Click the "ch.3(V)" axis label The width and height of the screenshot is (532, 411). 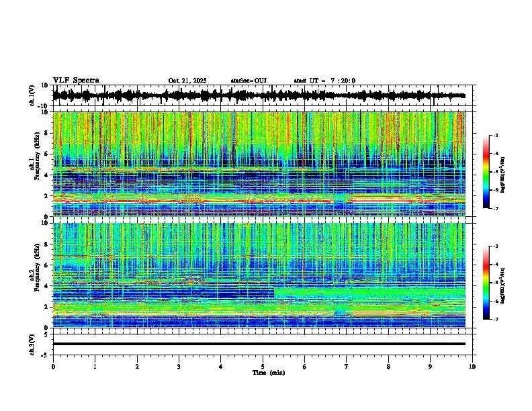pyautogui.click(x=32, y=345)
